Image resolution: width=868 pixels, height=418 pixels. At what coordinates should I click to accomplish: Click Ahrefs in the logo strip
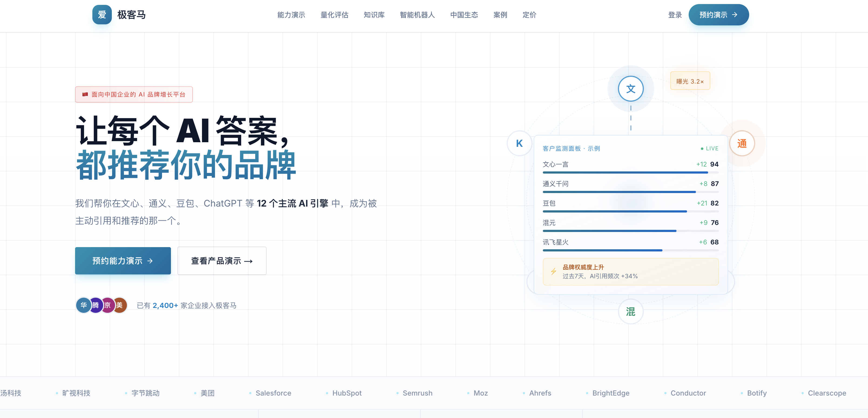(x=540, y=393)
